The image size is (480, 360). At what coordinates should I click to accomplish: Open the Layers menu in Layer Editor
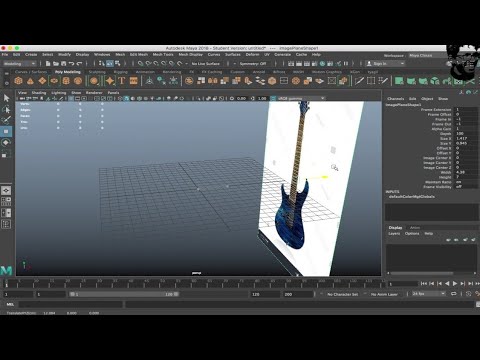(394, 233)
